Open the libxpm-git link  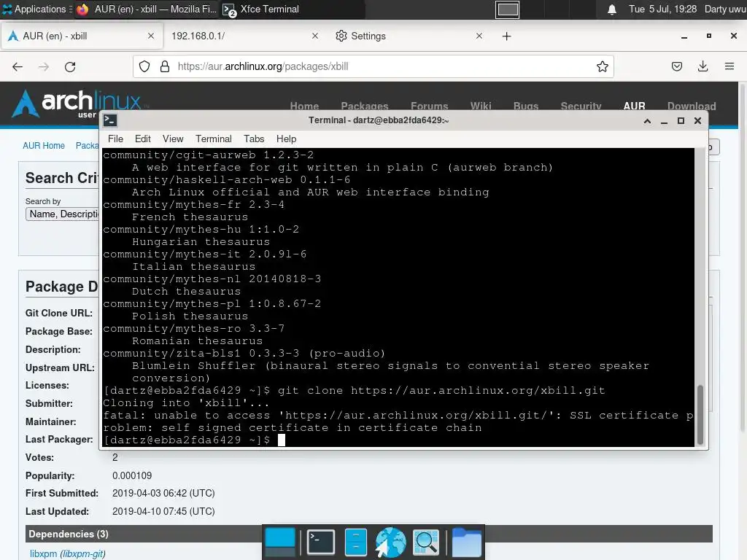(x=82, y=554)
